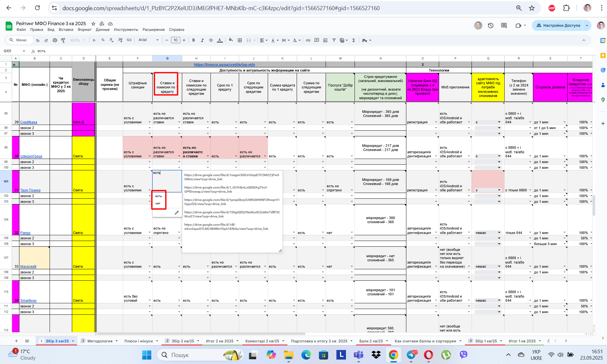The image size is (607, 364).
Task: Open the Borders tool
Action: [240, 40]
